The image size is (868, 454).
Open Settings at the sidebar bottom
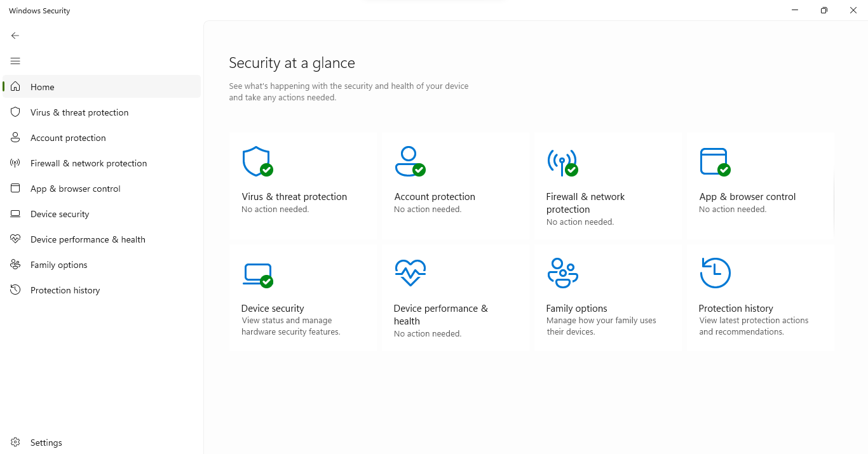click(46, 443)
